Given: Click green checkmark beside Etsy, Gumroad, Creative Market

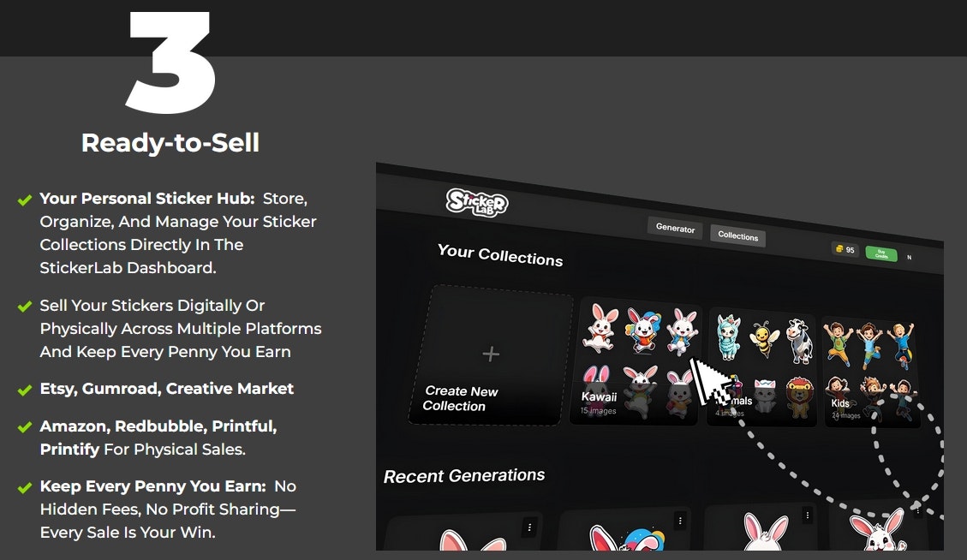Looking at the screenshot, I should tap(25, 390).
